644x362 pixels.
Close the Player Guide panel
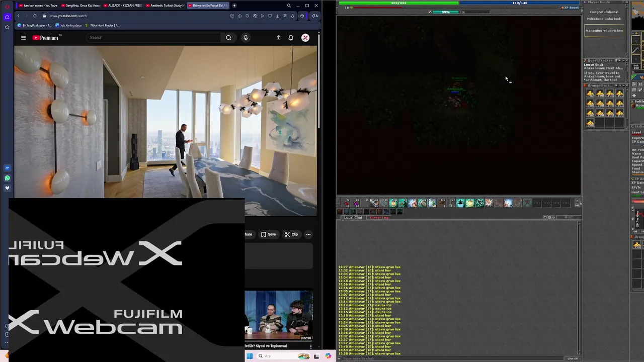[626, 3]
